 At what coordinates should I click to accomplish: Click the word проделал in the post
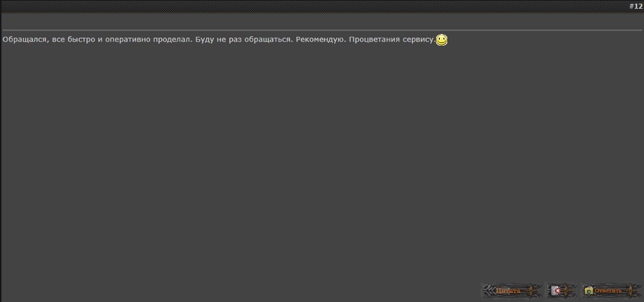coord(171,40)
